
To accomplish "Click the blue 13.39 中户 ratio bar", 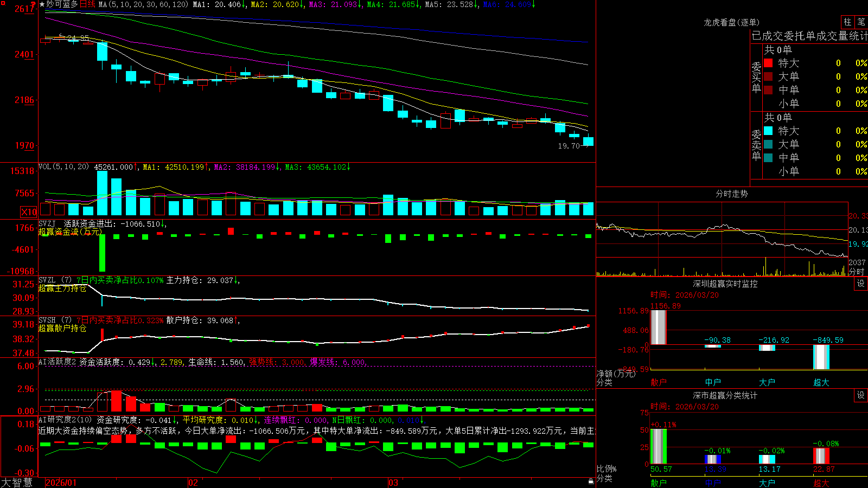I will 712,459.
